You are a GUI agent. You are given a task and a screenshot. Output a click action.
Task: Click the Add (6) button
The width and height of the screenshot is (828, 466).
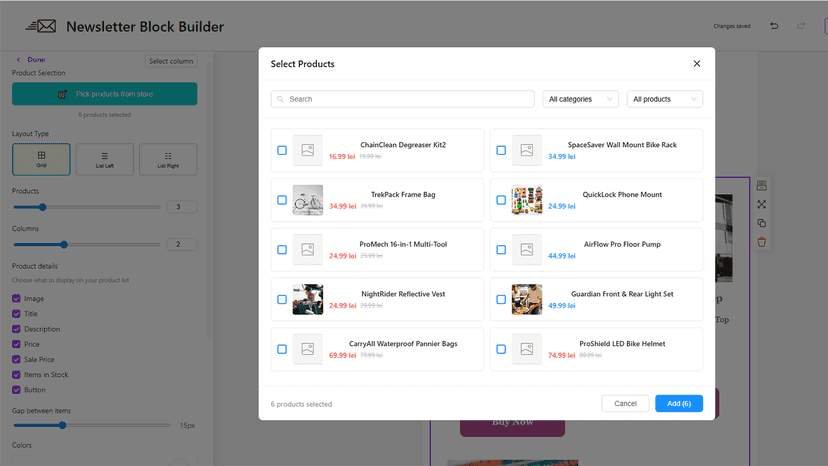pos(679,403)
